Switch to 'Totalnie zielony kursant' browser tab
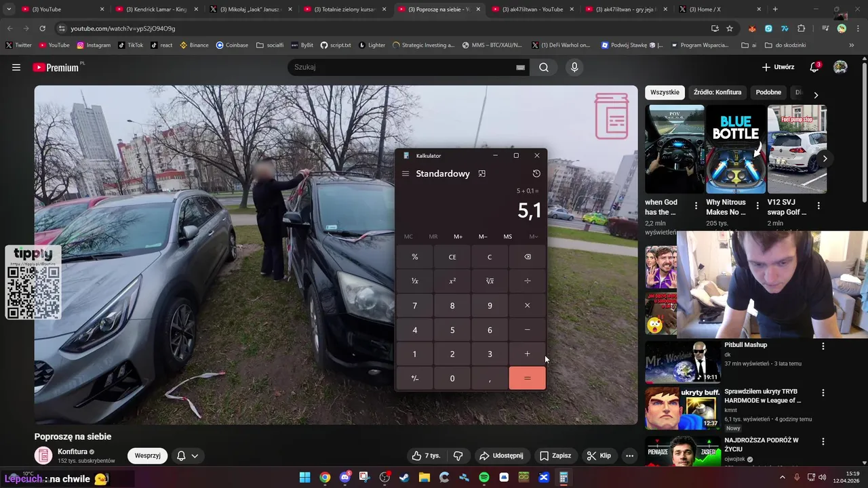868x488 pixels. point(343,9)
